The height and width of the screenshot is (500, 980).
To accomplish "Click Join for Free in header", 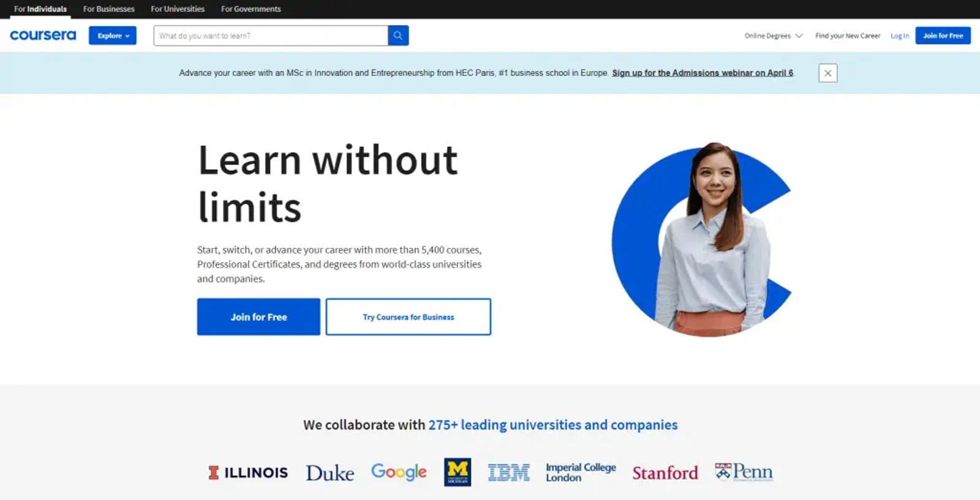I will (943, 35).
